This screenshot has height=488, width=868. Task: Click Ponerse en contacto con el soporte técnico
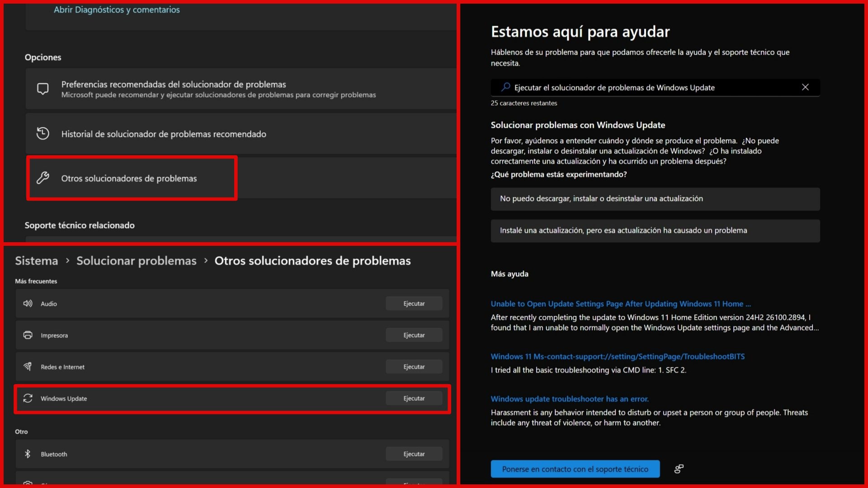point(575,469)
